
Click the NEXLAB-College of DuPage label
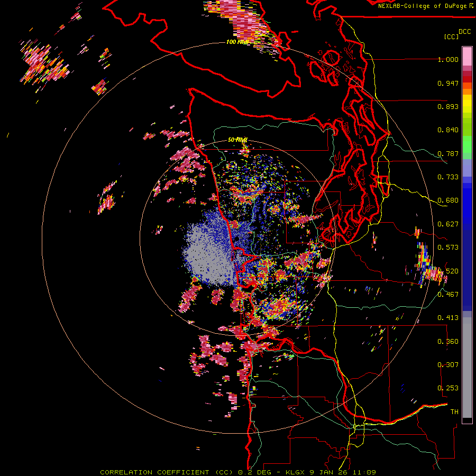coord(426,6)
